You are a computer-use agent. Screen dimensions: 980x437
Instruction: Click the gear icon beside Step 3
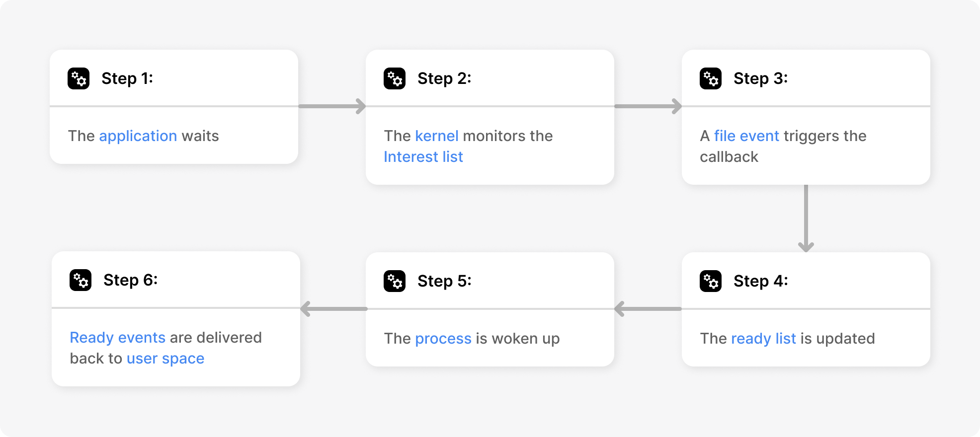[711, 78]
